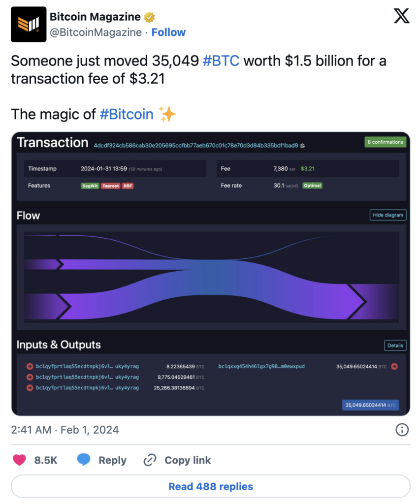Like the tweet with heart icon
Image resolution: width=420 pixels, height=504 pixels.
tap(19, 460)
